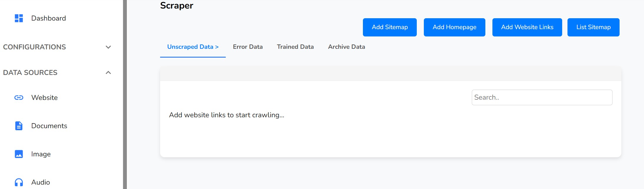Click the sidebar vertical divider bar
644x189 pixels.
tap(125, 94)
